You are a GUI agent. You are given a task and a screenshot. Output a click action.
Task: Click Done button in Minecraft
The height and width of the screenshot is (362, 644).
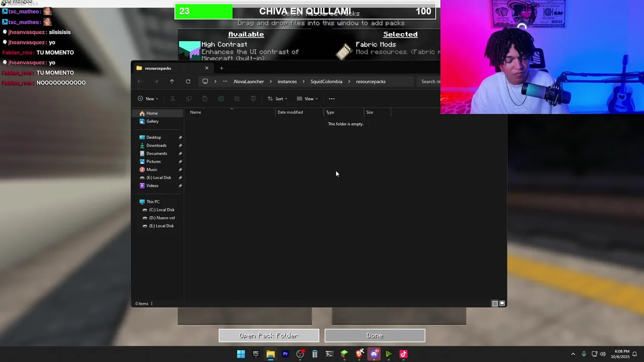375,335
